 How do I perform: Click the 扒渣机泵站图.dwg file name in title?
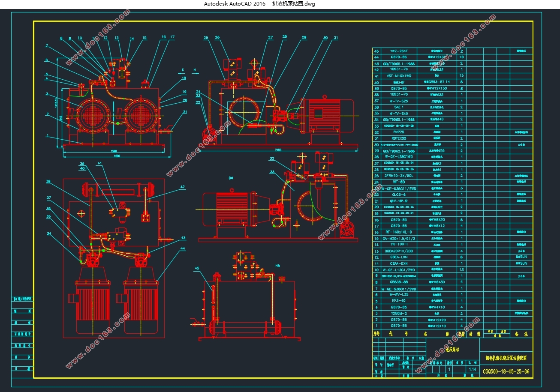click(293, 4)
